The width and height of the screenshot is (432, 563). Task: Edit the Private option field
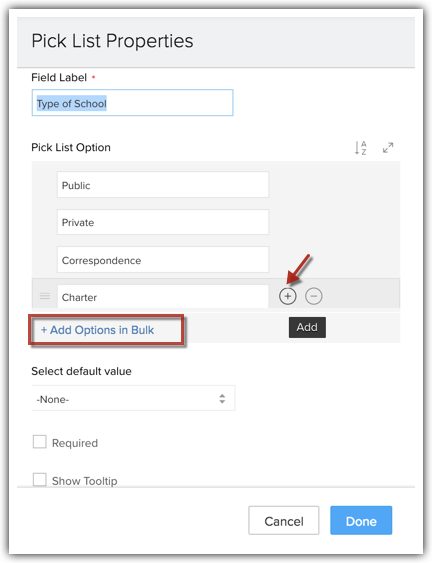(163, 222)
